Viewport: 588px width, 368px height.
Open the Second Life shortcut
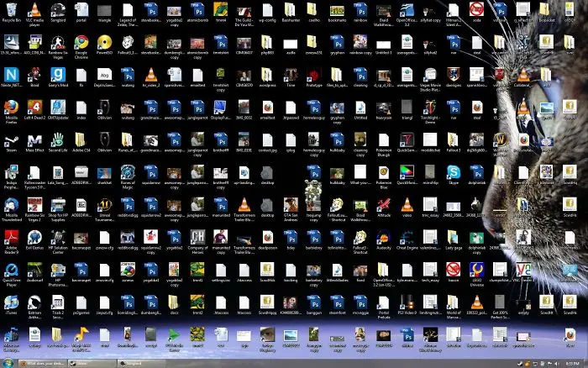point(58,139)
